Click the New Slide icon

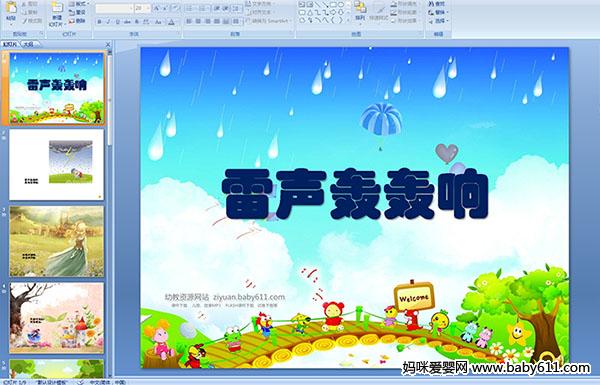tap(57, 12)
